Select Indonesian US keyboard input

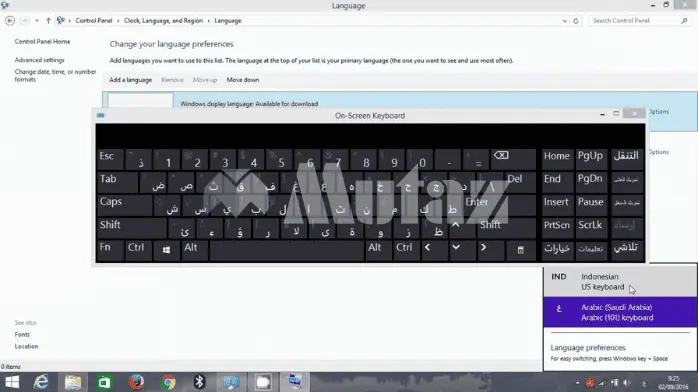pyautogui.click(x=620, y=282)
